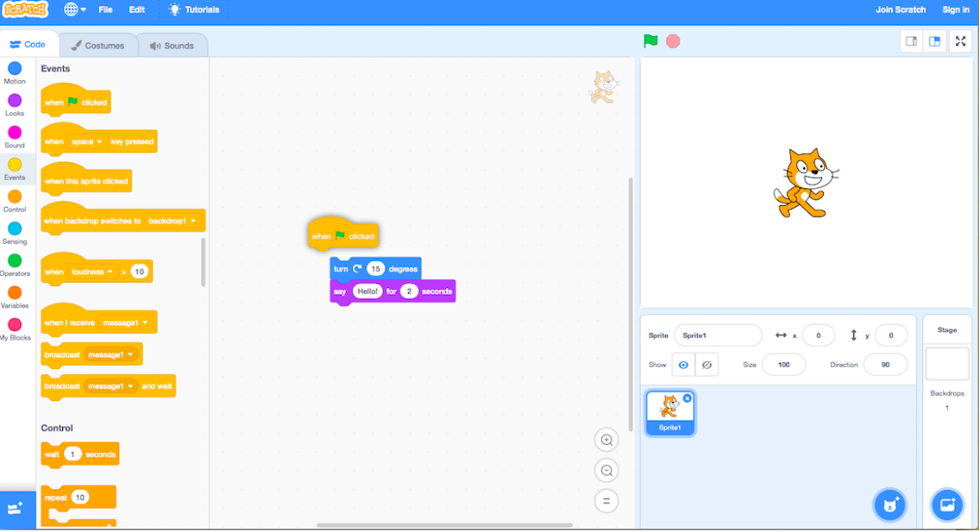The width and height of the screenshot is (980, 532).
Task: Click the green flag to run
Action: (650, 41)
